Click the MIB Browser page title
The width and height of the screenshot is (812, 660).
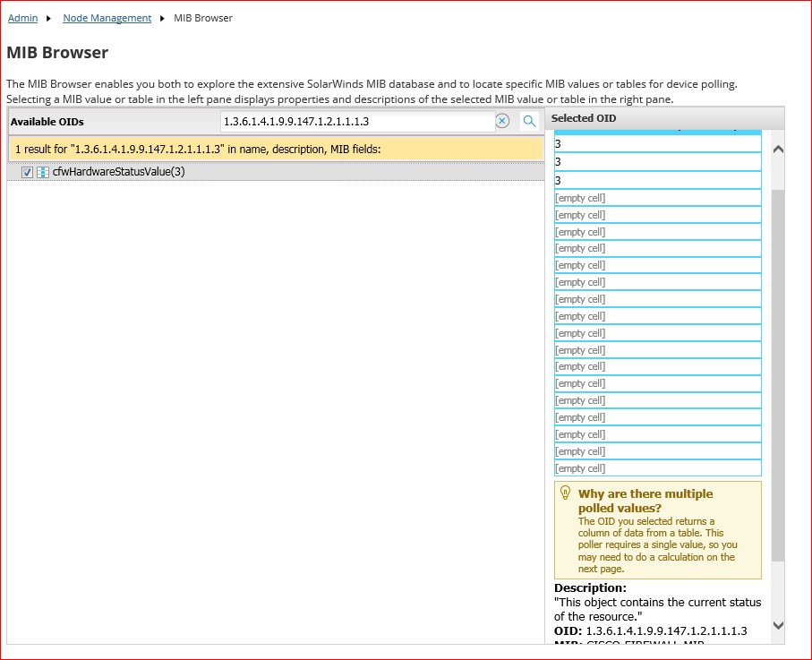(57, 53)
